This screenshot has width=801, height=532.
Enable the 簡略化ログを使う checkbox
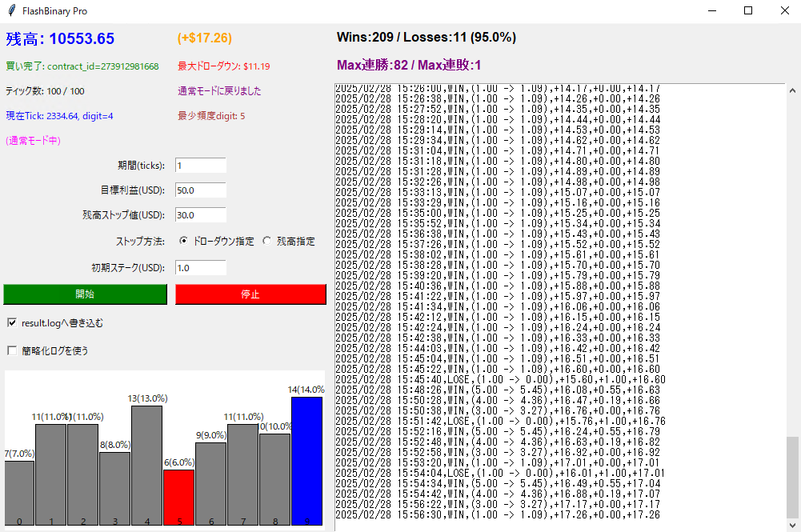pyautogui.click(x=12, y=350)
